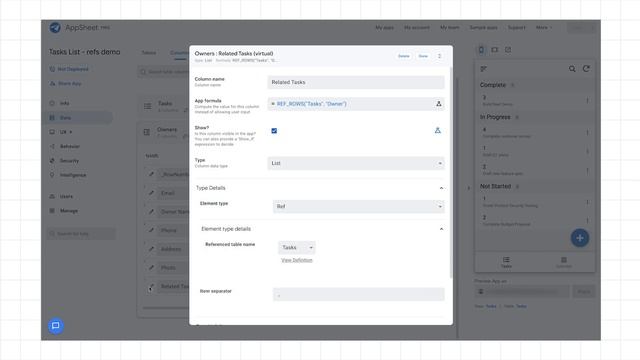Screen dimensions: 640x360
Task: Switch to the Tables tab behind dialog
Action: click(x=149, y=53)
